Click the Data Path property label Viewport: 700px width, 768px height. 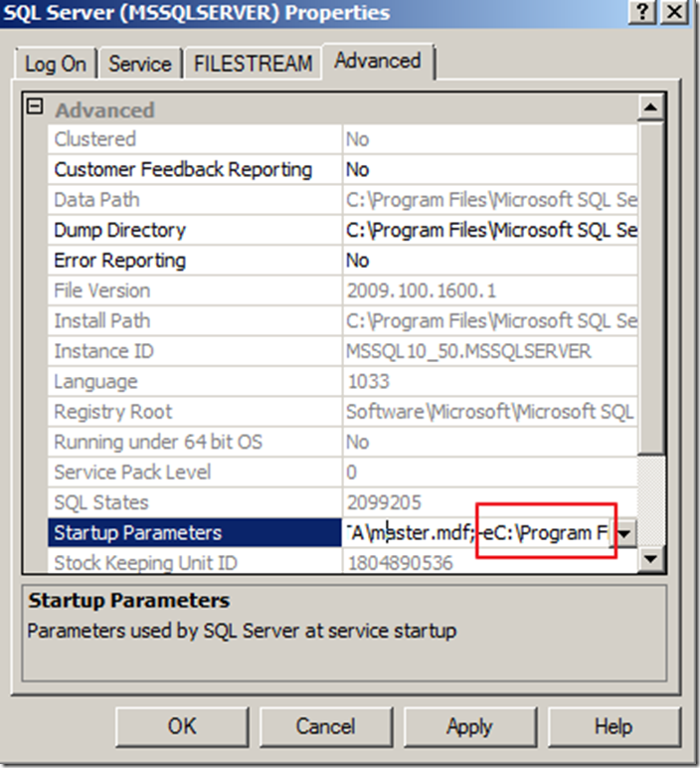point(96,200)
